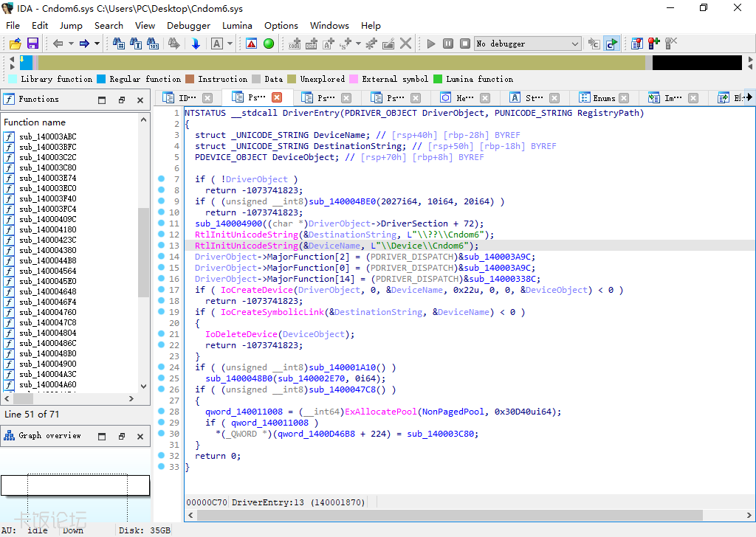
Task: Toggle breakpoint dot on line 28
Action: (161, 412)
